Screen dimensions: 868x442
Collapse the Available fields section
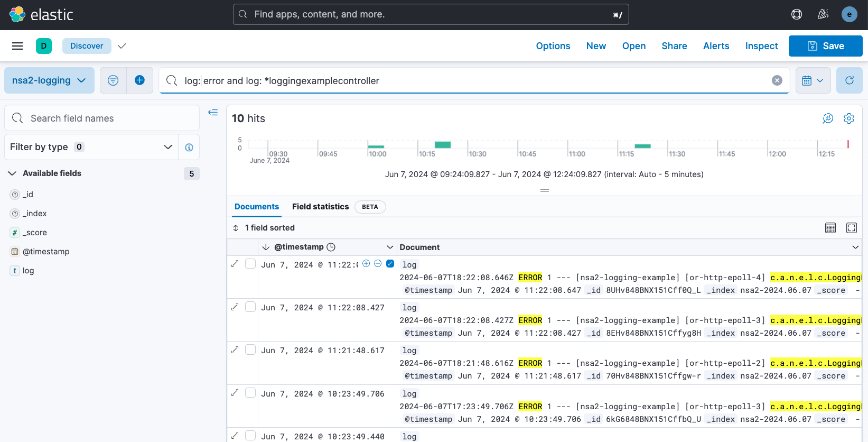(x=12, y=173)
